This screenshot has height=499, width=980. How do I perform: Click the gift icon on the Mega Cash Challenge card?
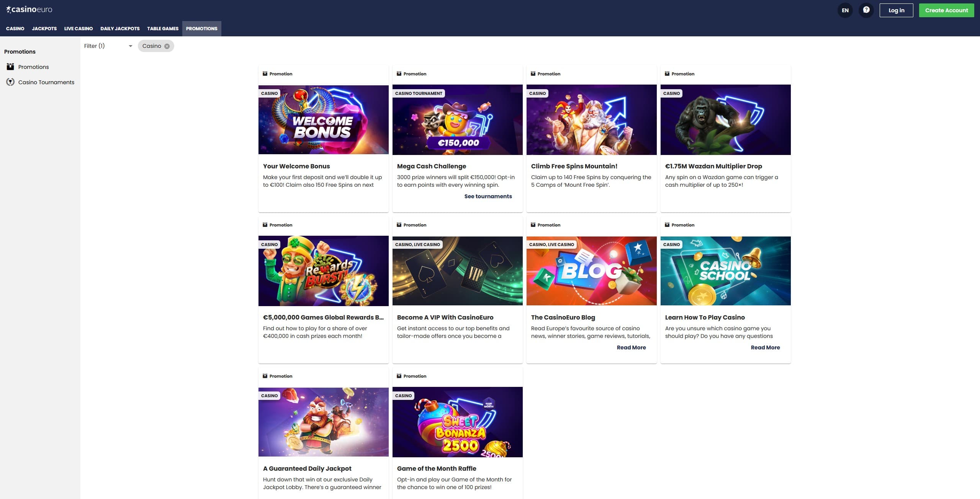point(399,73)
